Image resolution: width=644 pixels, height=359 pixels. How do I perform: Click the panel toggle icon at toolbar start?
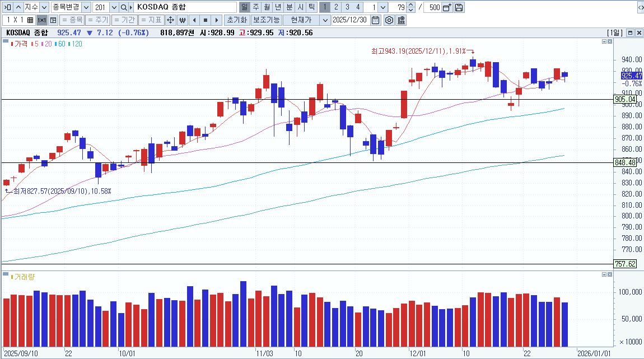(x=7, y=7)
